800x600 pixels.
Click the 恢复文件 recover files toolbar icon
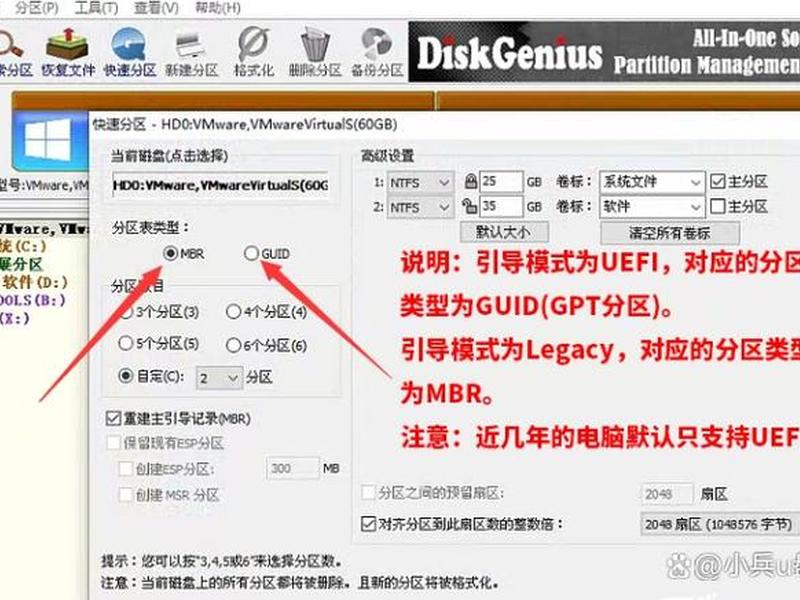tap(68, 53)
